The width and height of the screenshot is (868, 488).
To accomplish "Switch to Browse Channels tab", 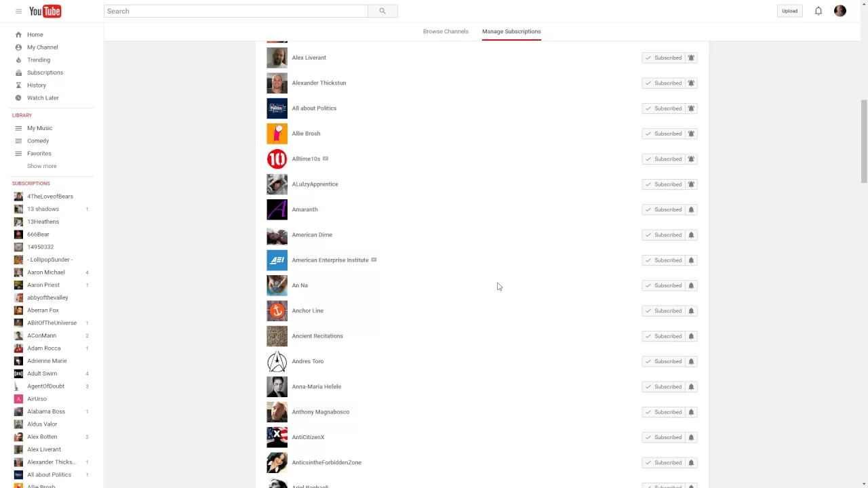I will tap(446, 31).
